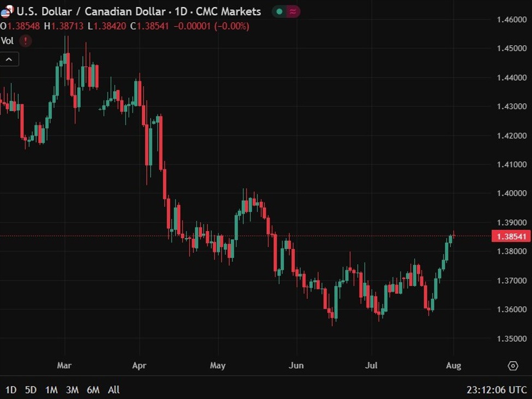Click the Aug date axis label

coord(453,365)
